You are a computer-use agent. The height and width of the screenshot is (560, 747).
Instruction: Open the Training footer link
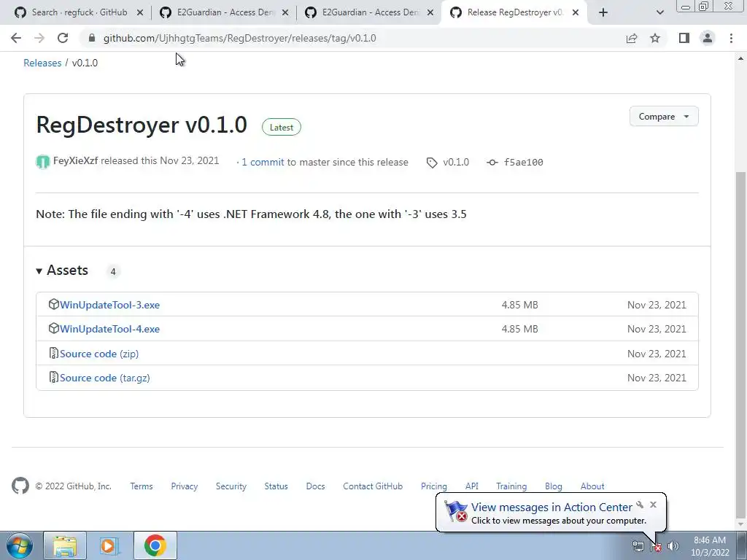pyautogui.click(x=511, y=486)
